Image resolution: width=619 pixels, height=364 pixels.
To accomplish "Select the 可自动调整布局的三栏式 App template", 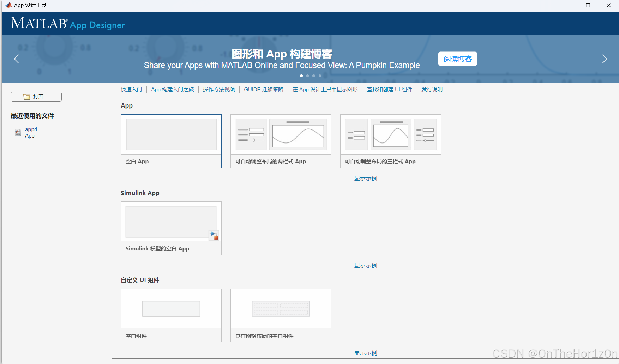I will pyautogui.click(x=391, y=141).
